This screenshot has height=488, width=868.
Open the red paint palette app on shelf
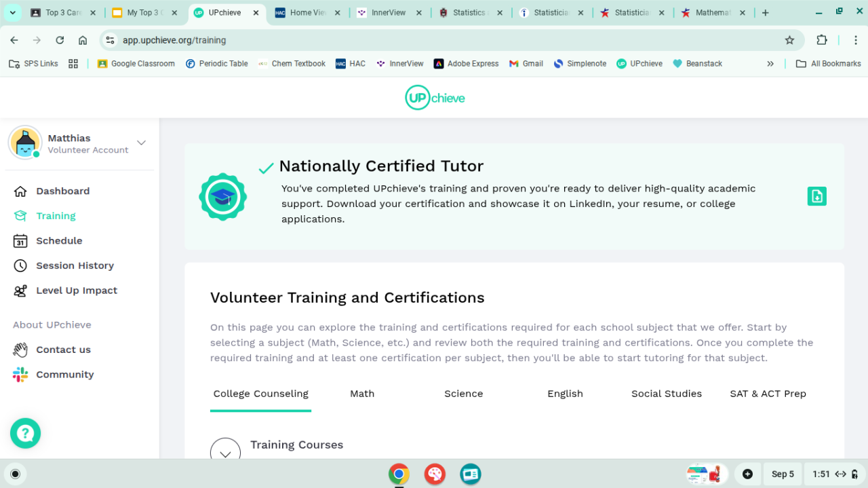[435, 474]
